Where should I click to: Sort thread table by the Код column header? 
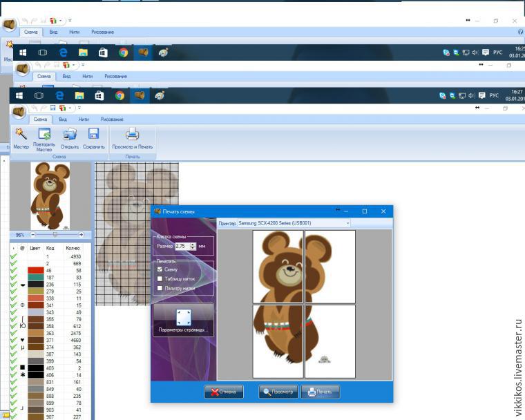tap(50, 248)
